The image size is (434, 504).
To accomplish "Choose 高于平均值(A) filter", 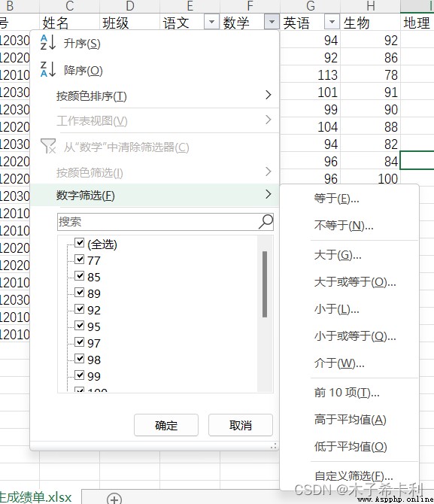I will point(350,420).
